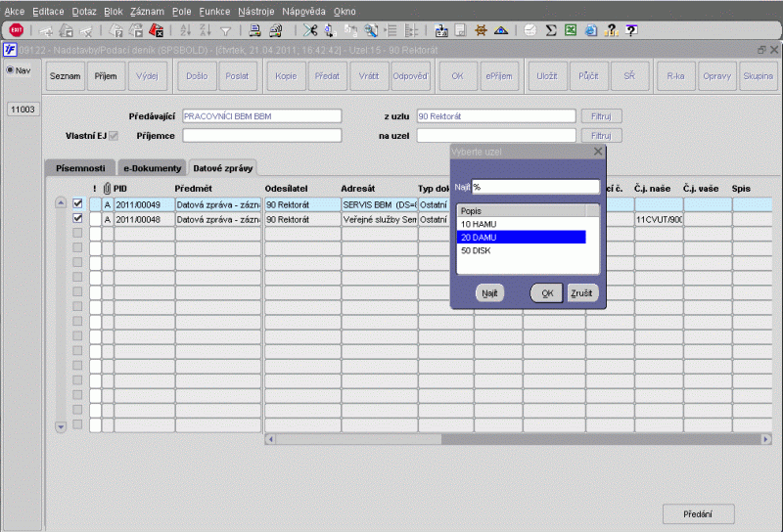Click the form window icon in title bar
The image size is (783, 532).
pyautogui.click(x=10, y=50)
